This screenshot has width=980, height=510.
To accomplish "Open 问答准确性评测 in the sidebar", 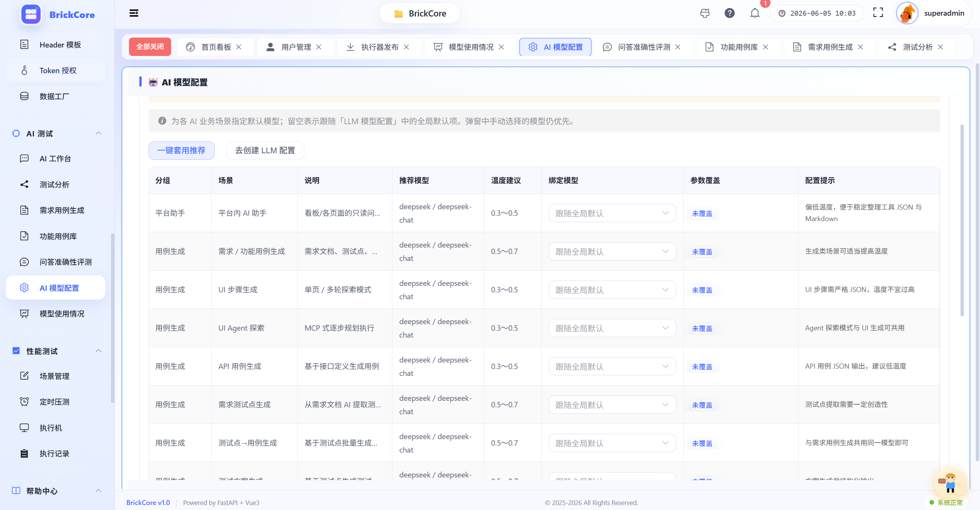I will coord(56,262).
